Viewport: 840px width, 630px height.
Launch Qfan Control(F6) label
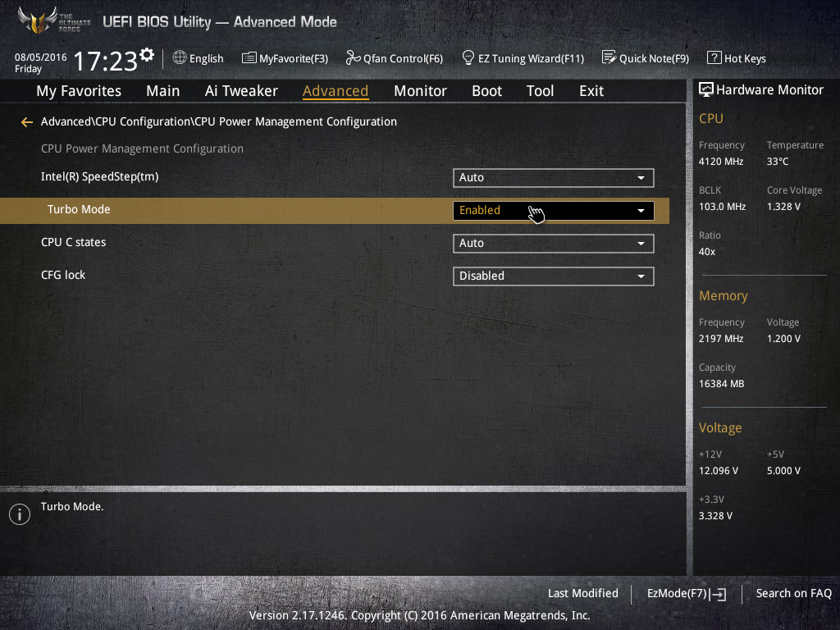tap(403, 58)
